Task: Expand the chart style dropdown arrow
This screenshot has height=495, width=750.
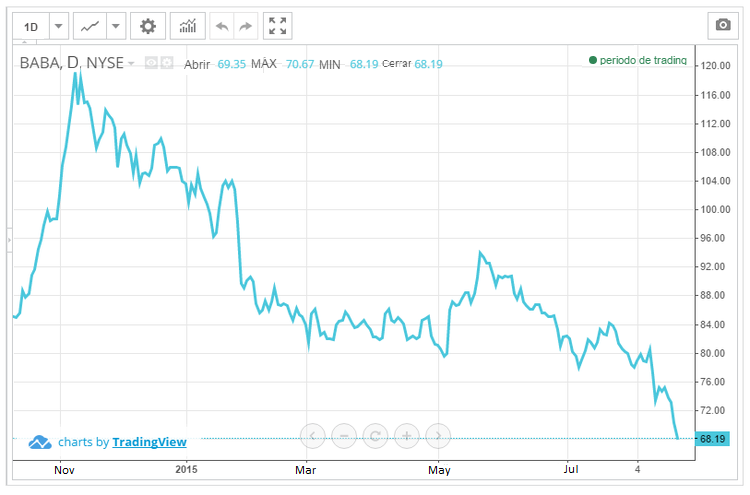Action: (x=116, y=26)
